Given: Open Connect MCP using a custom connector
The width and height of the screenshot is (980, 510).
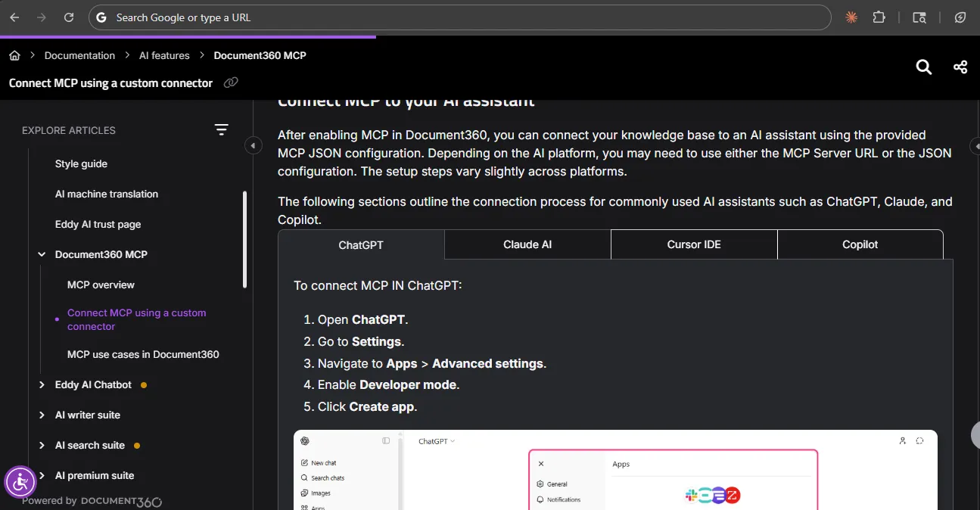Looking at the screenshot, I should point(136,319).
